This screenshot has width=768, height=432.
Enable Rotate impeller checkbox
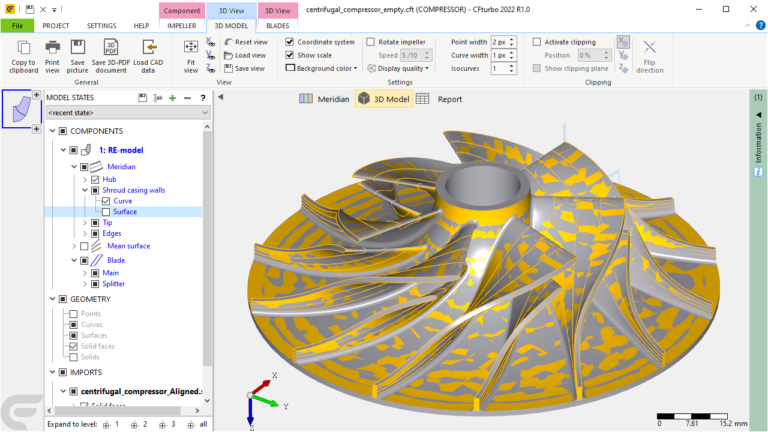(x=371, y=42)
